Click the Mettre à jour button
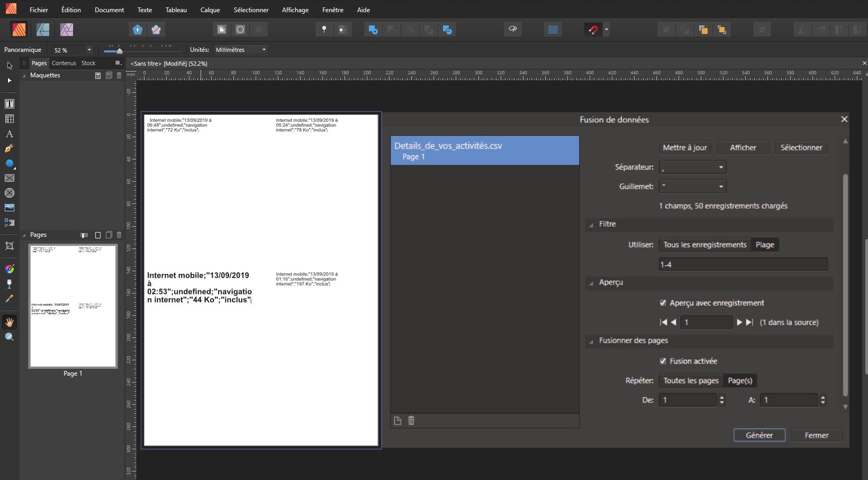Image resolution: width=868 pixels, height=480 pixels. tap(685, 148)
